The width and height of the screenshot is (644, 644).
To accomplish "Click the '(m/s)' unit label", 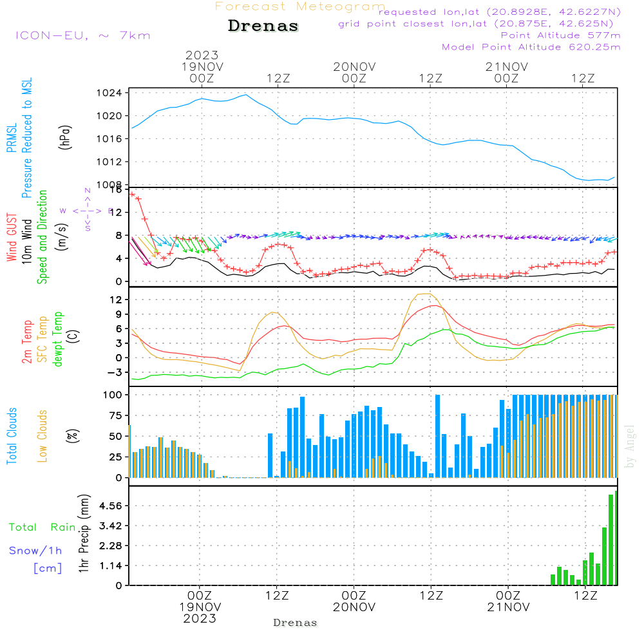I will click(x=62, y=237).
